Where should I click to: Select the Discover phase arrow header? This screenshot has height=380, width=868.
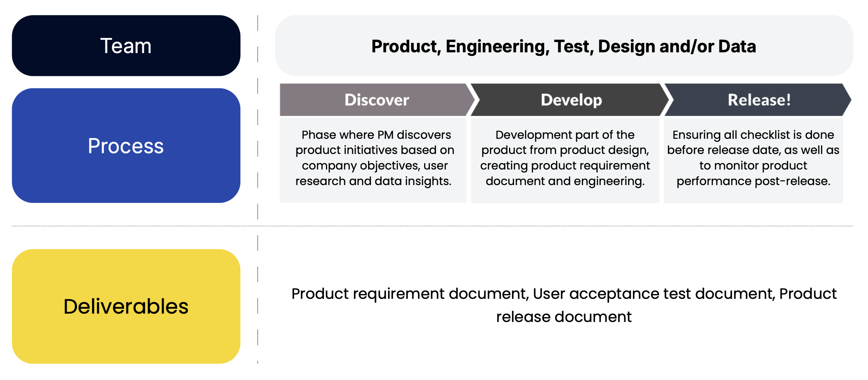coord(376,100)
